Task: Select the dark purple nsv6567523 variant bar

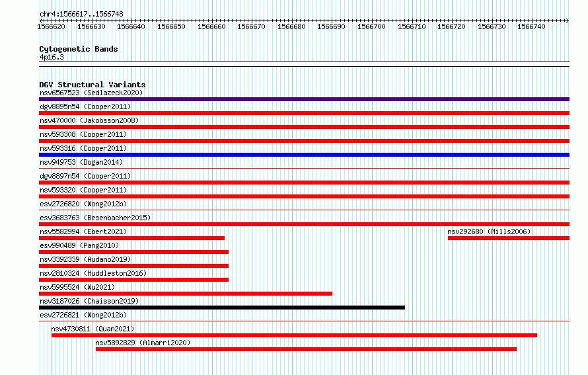Action: point(304,99)
